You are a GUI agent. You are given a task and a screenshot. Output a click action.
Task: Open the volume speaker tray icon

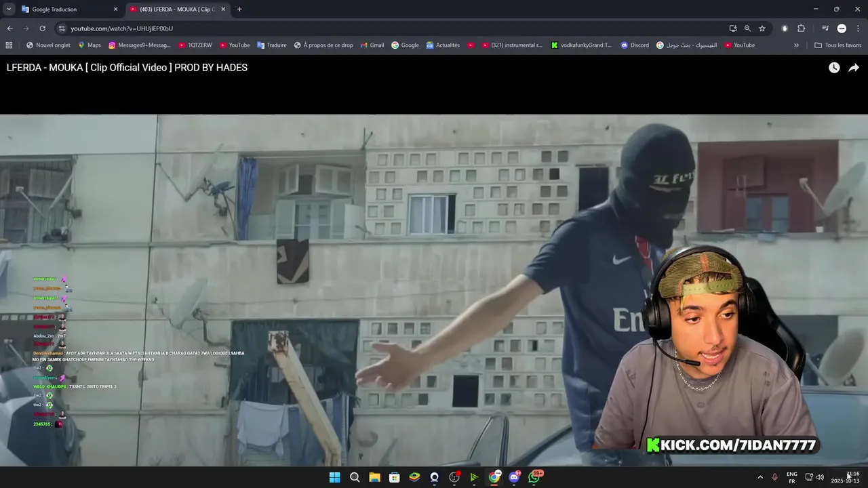[820, 477]
